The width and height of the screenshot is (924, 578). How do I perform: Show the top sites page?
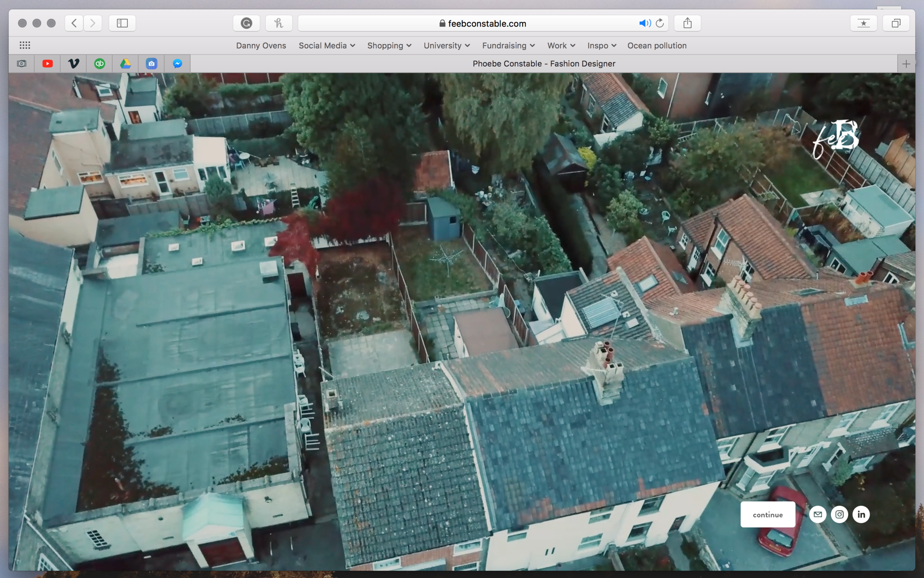(x=864, y=23)
